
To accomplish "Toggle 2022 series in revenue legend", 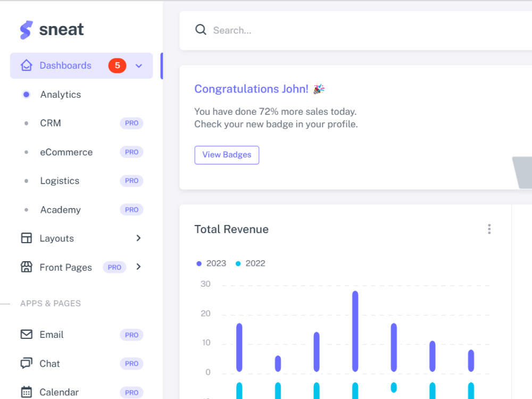I will pyautogui.click(x=251, y=263).
